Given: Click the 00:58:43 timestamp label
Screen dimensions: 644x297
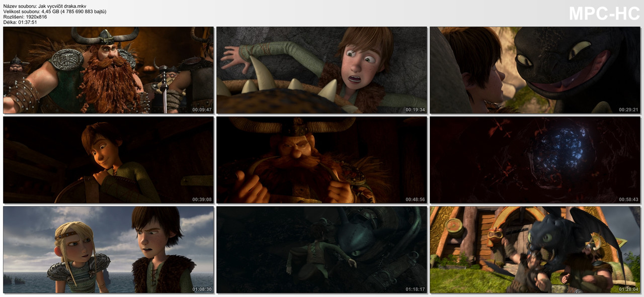Looking at the screenshot, I should coord(628,200).
